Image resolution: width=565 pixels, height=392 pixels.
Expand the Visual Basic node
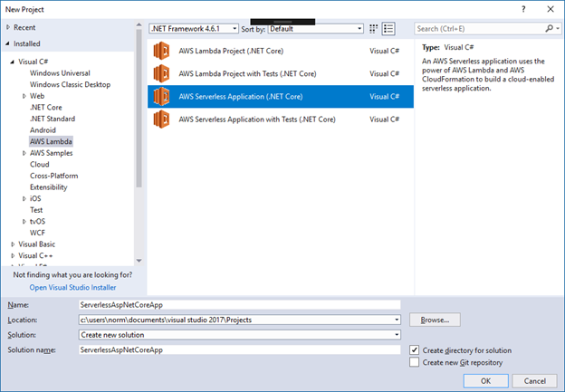13,244
